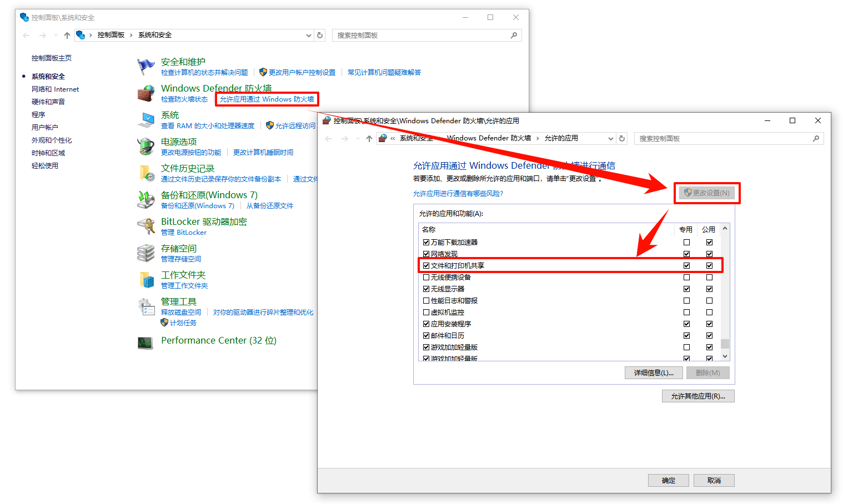The image size is (843, 504).
Task: Click the 安全和维护 flag icon
Action: point(145,67)
